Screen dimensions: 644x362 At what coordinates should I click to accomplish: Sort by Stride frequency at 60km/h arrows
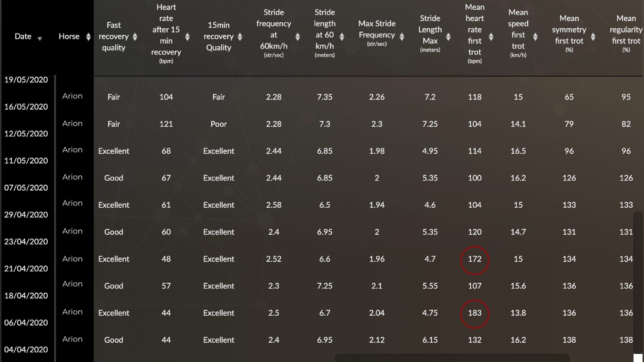point(298,37)
